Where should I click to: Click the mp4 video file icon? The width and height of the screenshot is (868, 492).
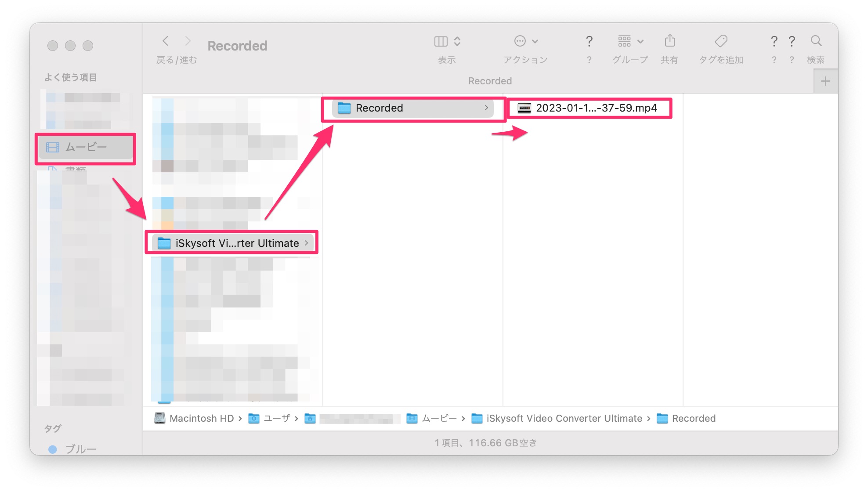point(524,108)
